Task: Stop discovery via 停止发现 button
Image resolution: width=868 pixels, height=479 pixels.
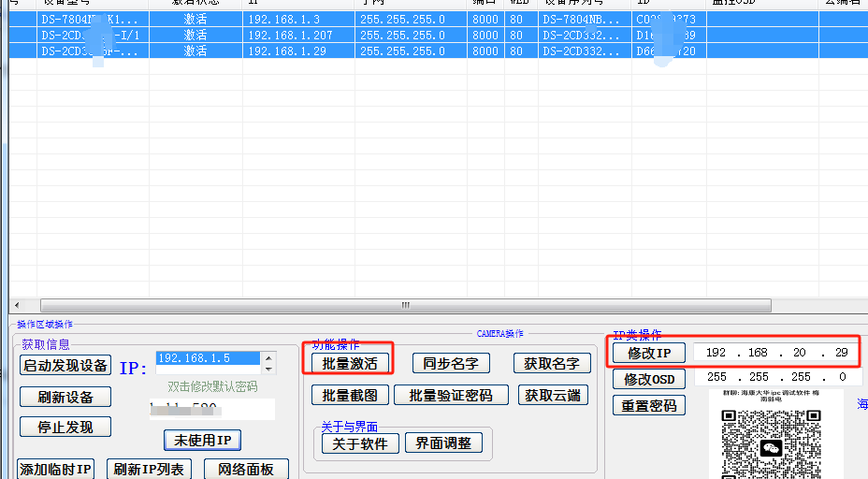Action: point(65,427)
